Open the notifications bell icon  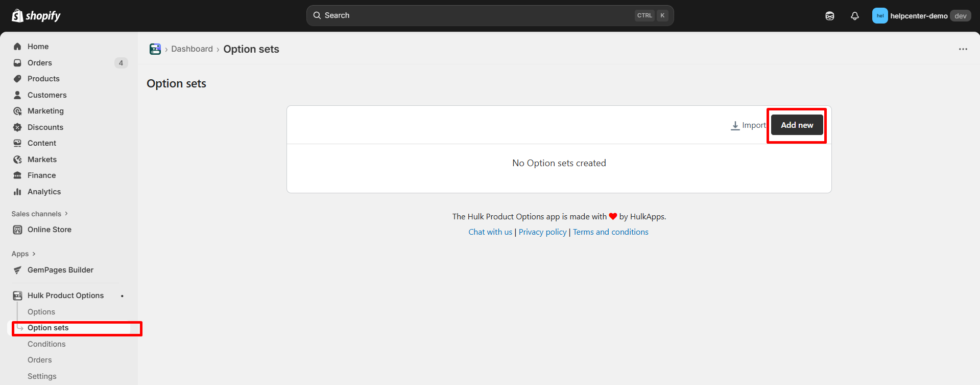click(854, 16)
